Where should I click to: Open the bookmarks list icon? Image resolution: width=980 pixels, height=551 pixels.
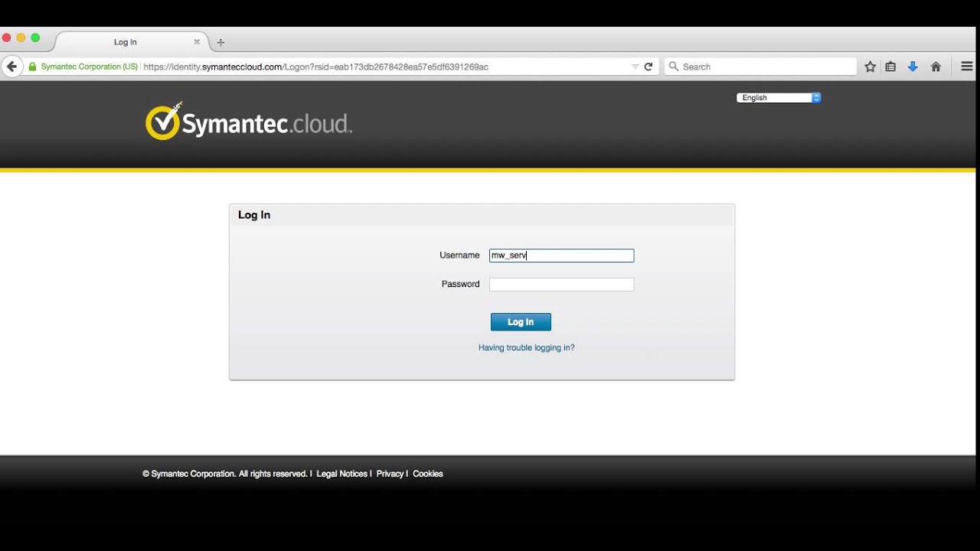(x=890, y=67)
